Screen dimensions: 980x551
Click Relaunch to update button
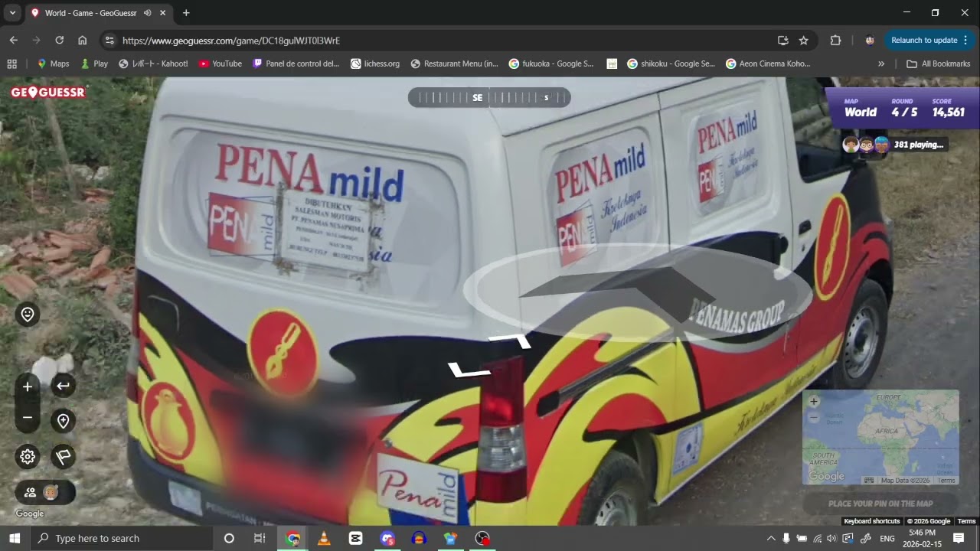pyautogui.click(x=929, y=40)
